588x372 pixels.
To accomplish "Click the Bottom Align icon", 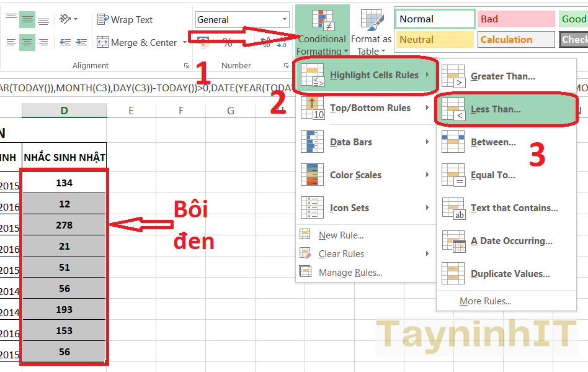I will pos(43,20).
